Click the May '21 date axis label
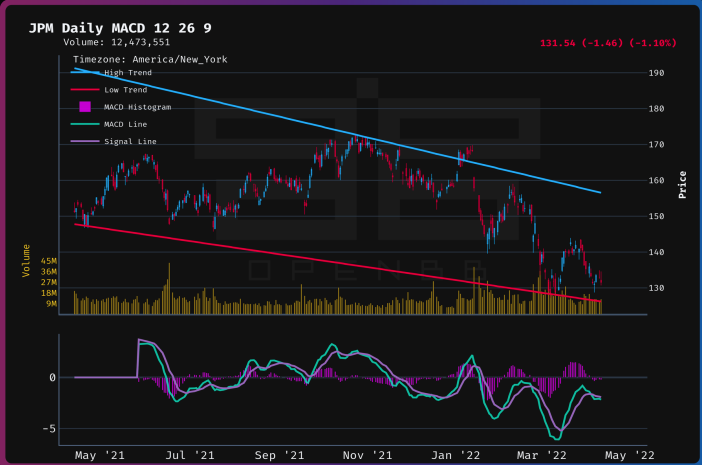 [x=100, y=455]
